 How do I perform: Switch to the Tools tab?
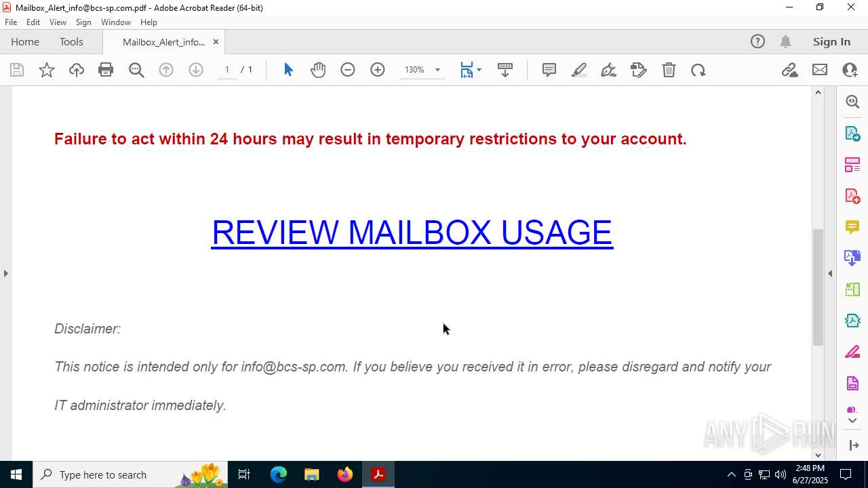pyautogui.click(x=71, y=42)
